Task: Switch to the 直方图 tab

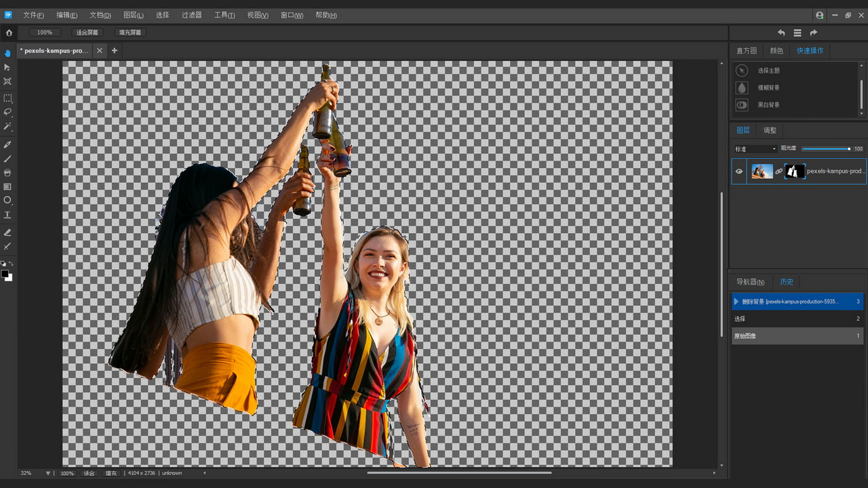Action: click(747, 51)
